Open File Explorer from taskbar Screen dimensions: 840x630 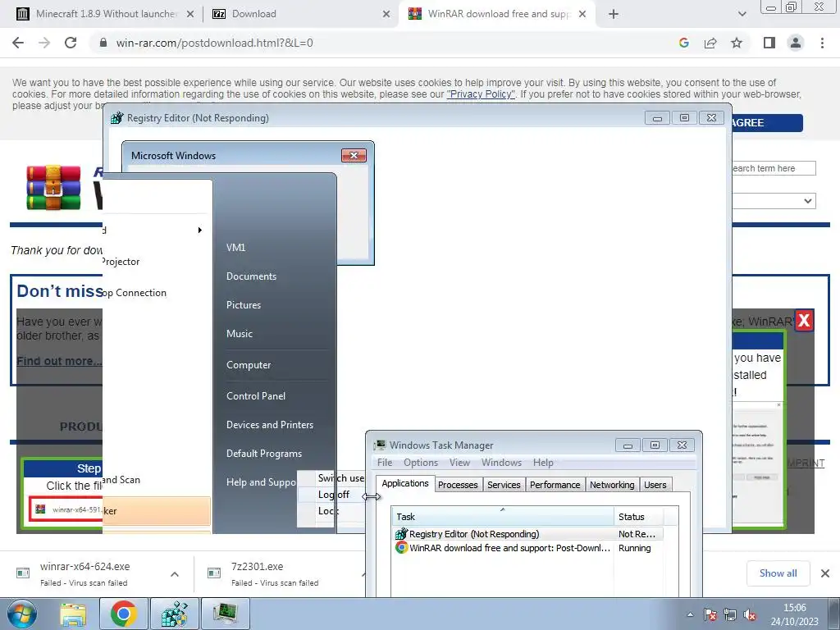(x=73, y=614)
